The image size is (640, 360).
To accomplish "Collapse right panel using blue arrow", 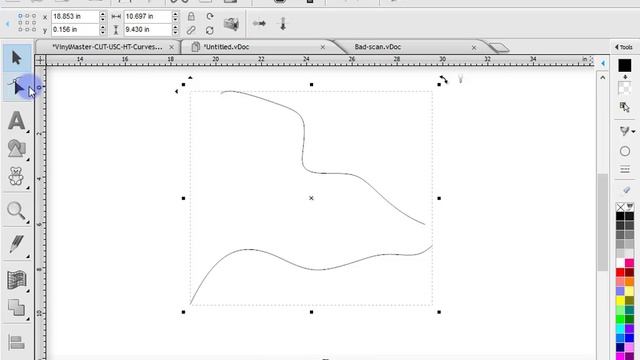I will (x=603, y=63).
